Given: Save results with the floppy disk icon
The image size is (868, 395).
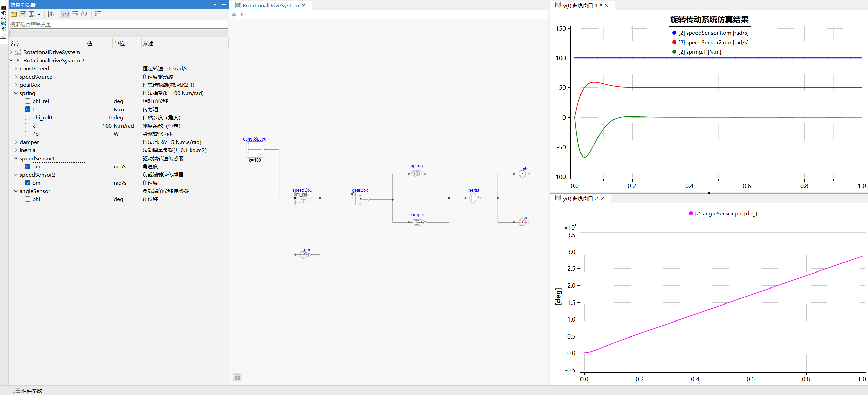Looking at the screenshot, I should pyautogui.click(x=23, y=14).
